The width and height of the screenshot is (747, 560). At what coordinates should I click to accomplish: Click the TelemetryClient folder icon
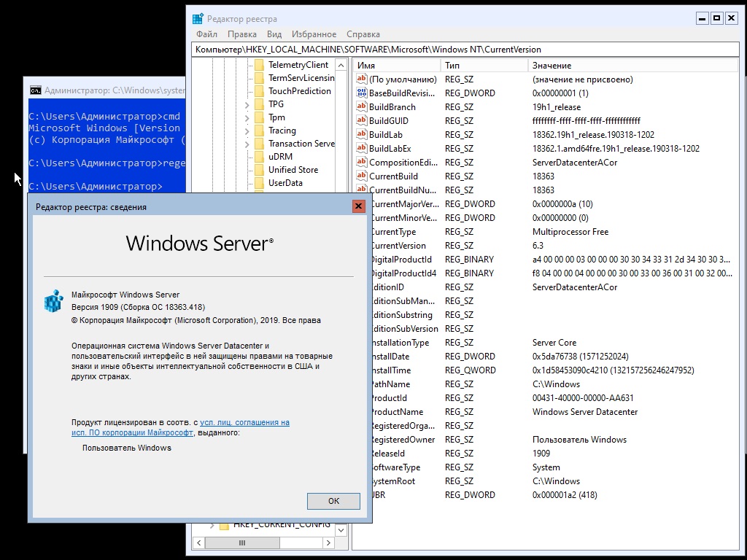[259, 65]
